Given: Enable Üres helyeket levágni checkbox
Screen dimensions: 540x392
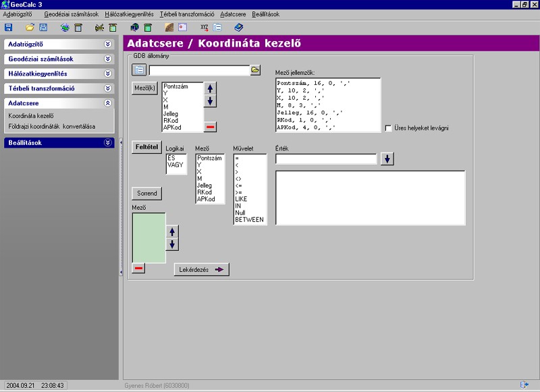Looking at the screenshot, I should tap(388, 128).
